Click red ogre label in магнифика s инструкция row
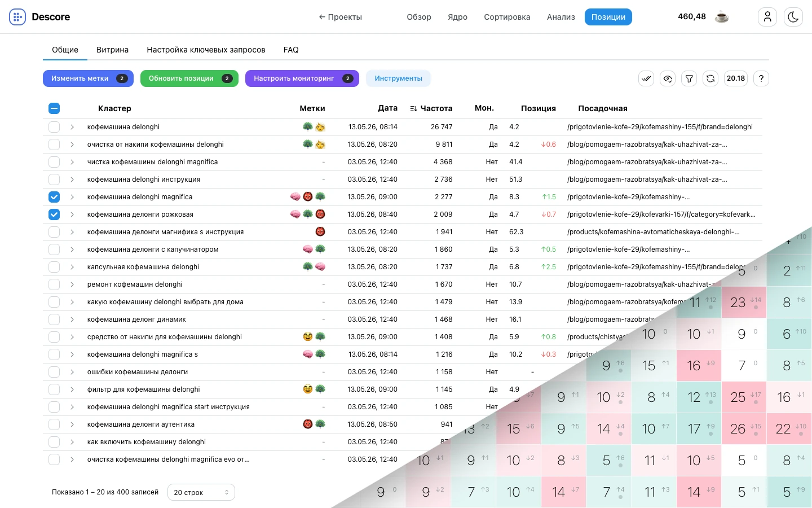This screenshot has height=508, width=812. tap(320, 232)
